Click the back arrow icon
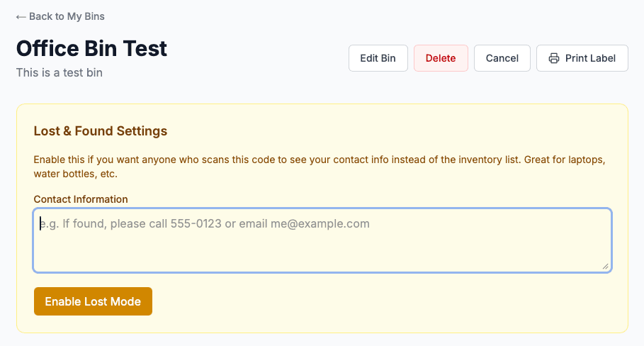644x346 pixels. point(21,16)
